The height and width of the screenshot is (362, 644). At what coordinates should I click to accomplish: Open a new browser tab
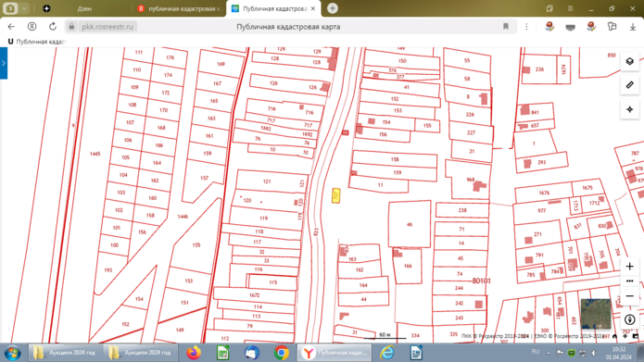pyautogui.click(x=333, y=8)
